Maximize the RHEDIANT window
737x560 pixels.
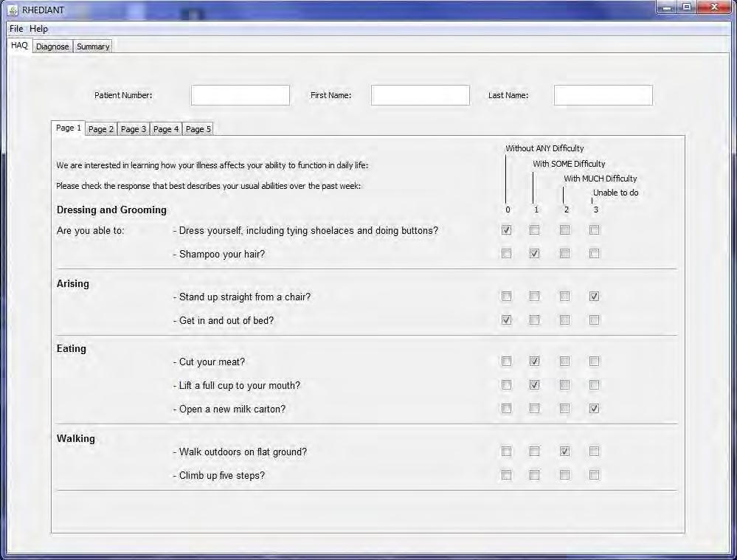[x=687, y=7]
